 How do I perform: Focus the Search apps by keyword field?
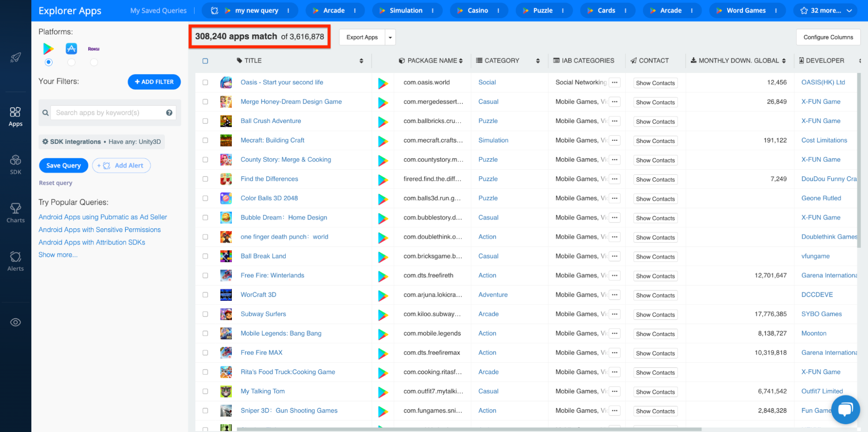[113, 113]
